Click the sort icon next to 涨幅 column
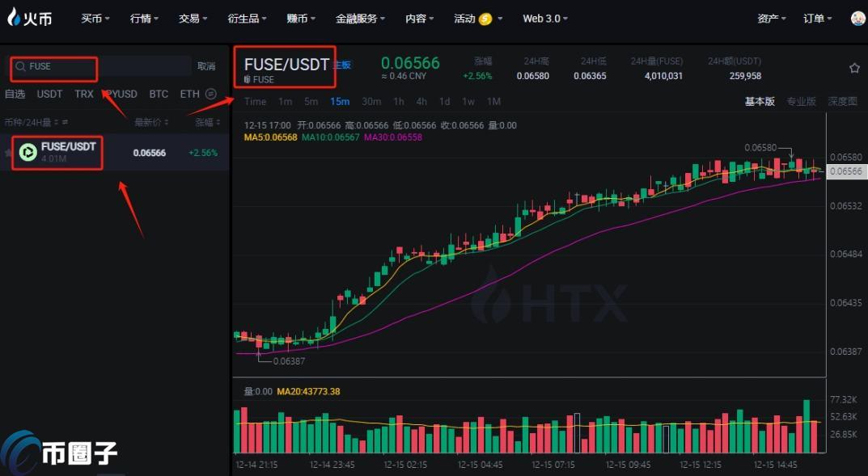The width and height of the screenshot is (868, 476). tap(218, 122)
